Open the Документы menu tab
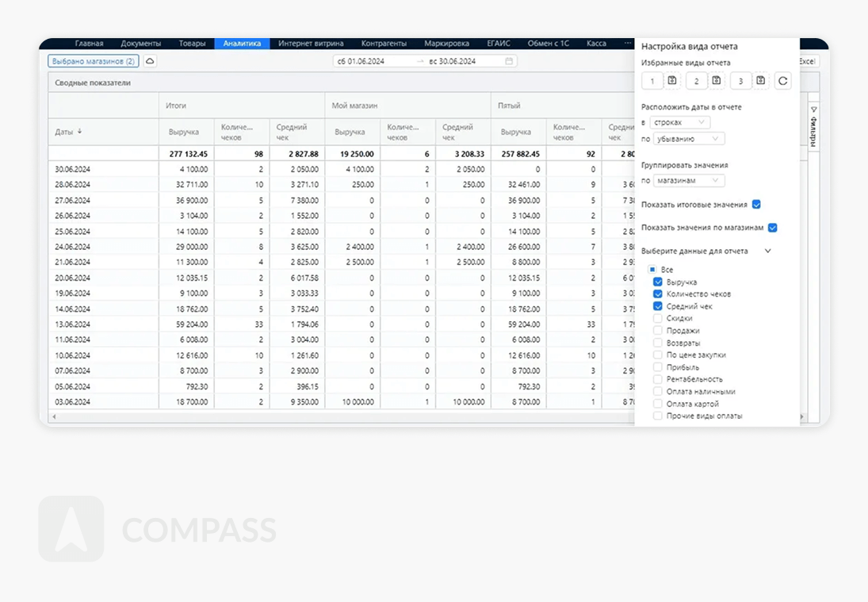Image resolution: width=868 pixels, height=602 pixels. 141,44
